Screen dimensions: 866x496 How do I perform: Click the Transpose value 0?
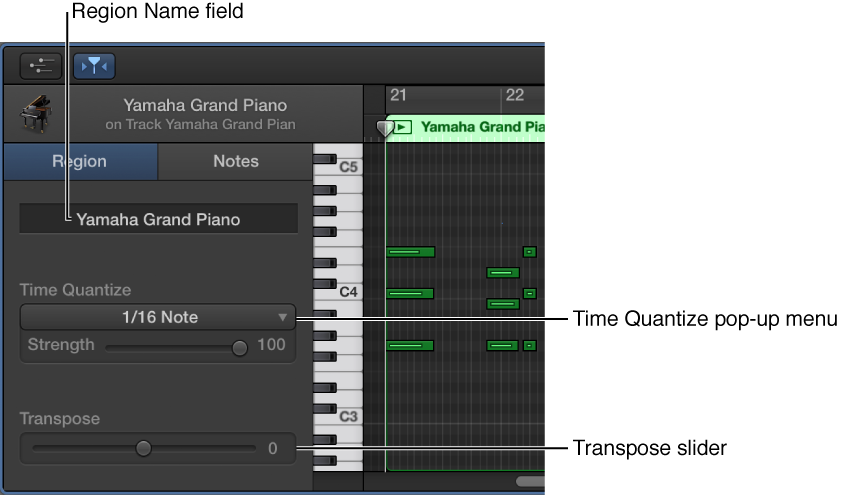(273, 448)
